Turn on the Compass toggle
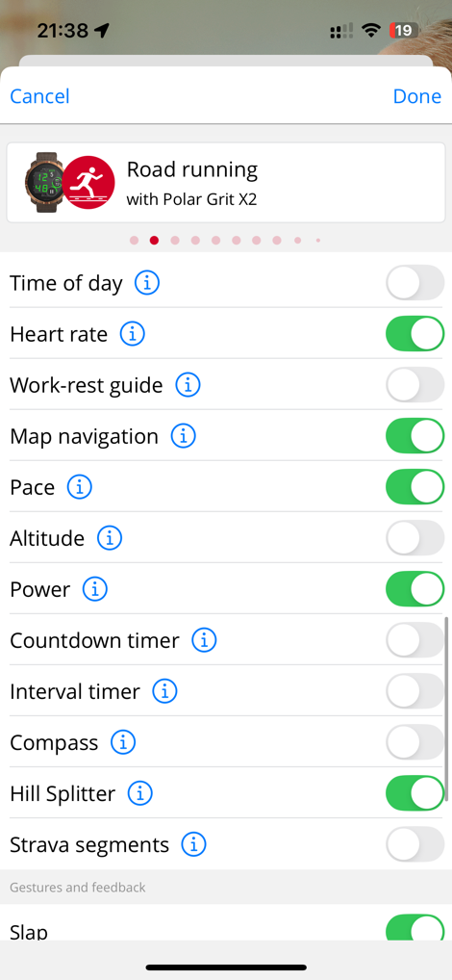 point(415,742)
